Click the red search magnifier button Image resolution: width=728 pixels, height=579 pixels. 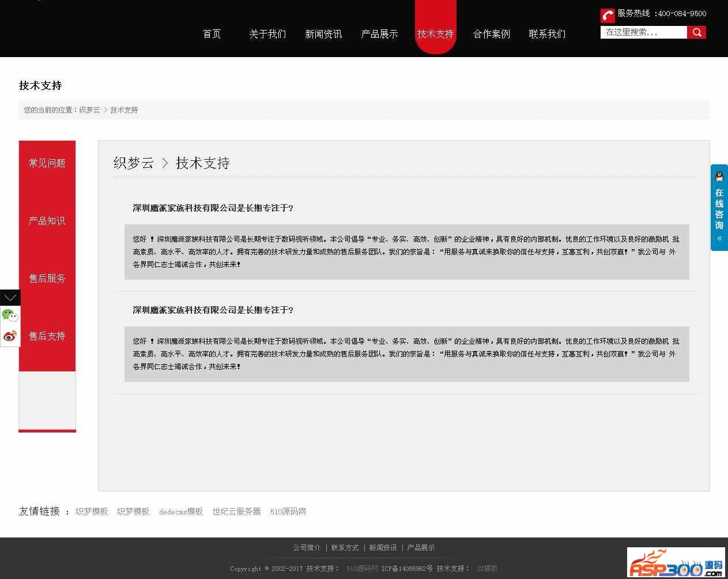click(696, 32)
